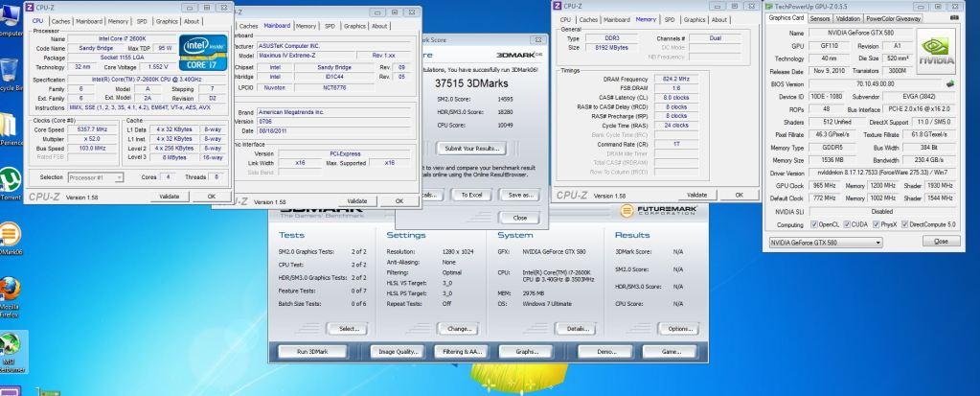Launch the MSI Afterburner desktop shortcut

click(11, 352)
